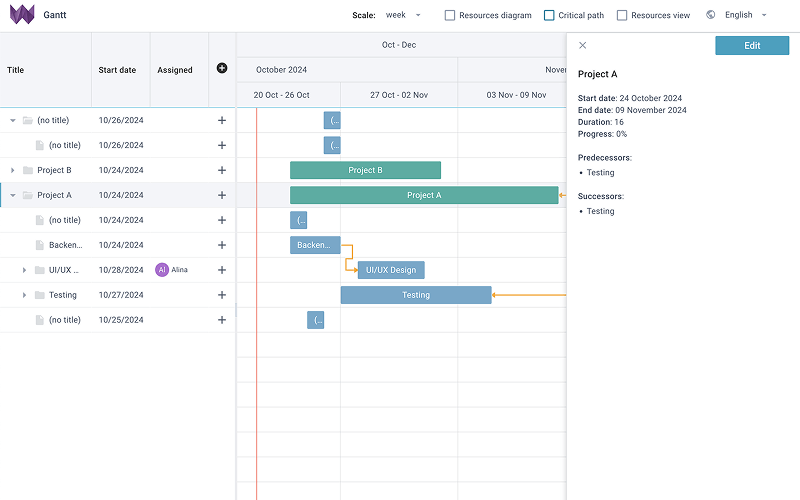
Task: Enable the Resources diagram checkbox
Action: 449,15
